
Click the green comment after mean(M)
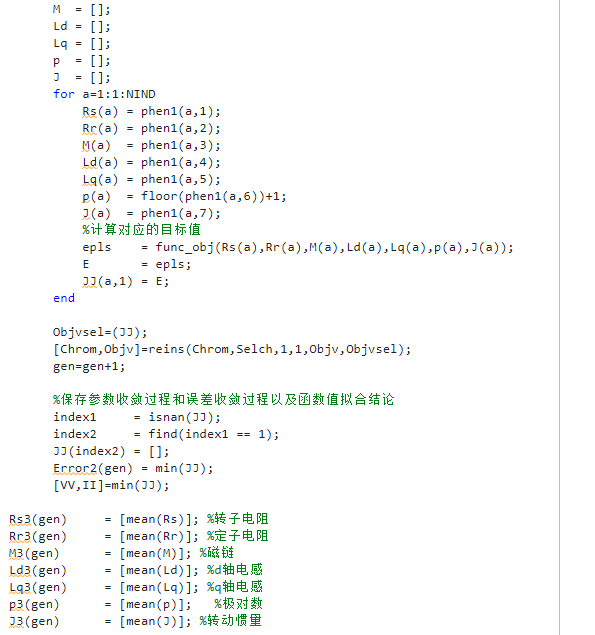click(217, 553)
